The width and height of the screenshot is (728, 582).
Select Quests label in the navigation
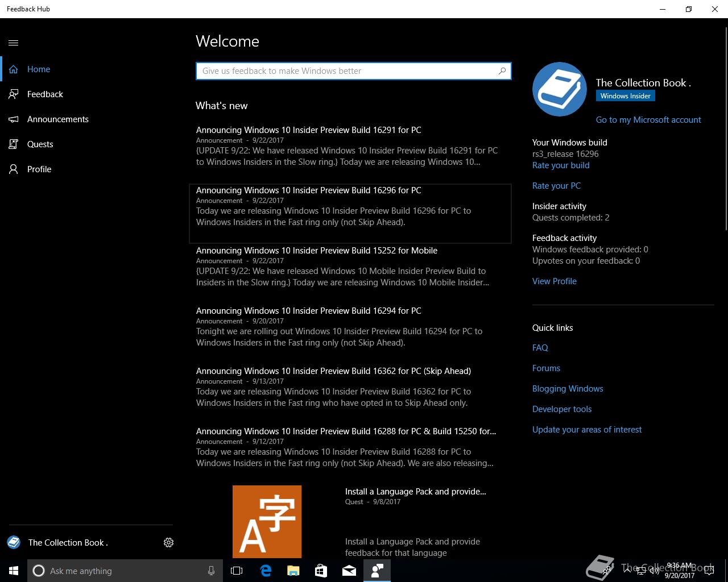[40, 144]
